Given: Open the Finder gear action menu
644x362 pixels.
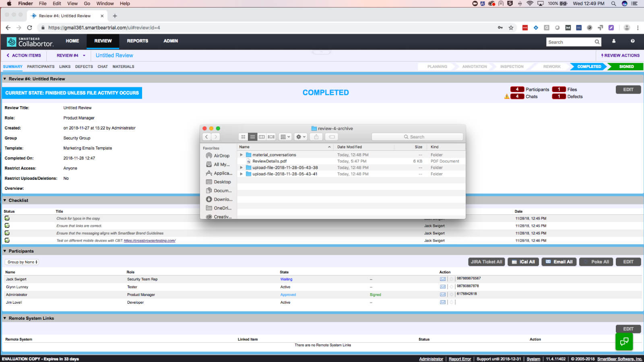Looking at the screenshot, I should pos(301,137).
